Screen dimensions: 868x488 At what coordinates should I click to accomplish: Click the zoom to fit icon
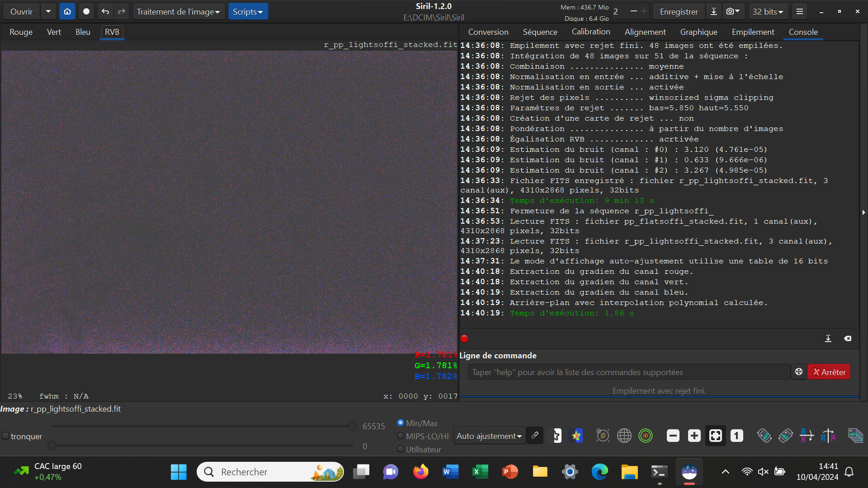(x=715, y=436)
